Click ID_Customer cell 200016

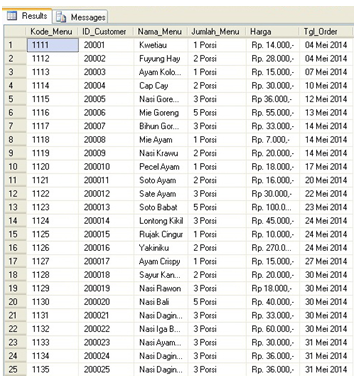tap(106, 248)
